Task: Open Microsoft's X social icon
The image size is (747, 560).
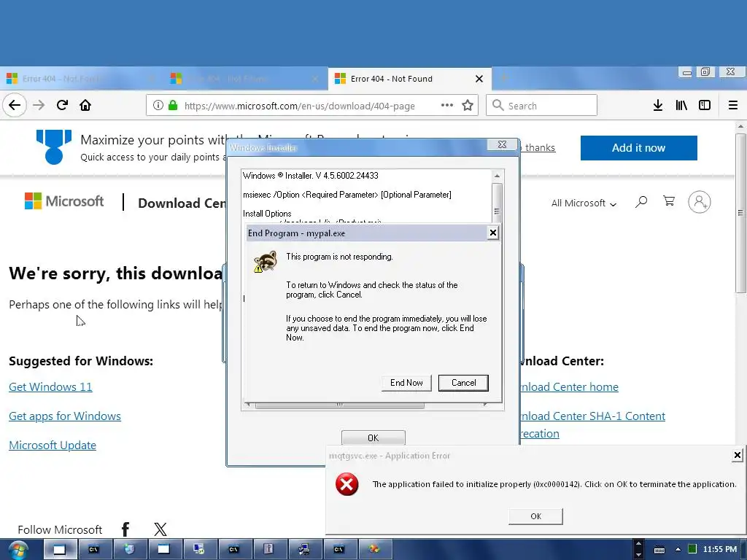Action: [160, 529]
